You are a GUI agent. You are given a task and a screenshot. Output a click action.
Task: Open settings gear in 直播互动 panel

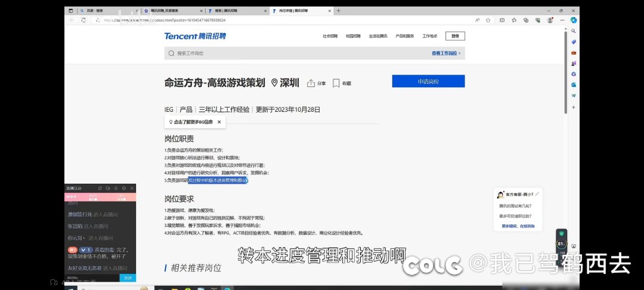point(124,188)
